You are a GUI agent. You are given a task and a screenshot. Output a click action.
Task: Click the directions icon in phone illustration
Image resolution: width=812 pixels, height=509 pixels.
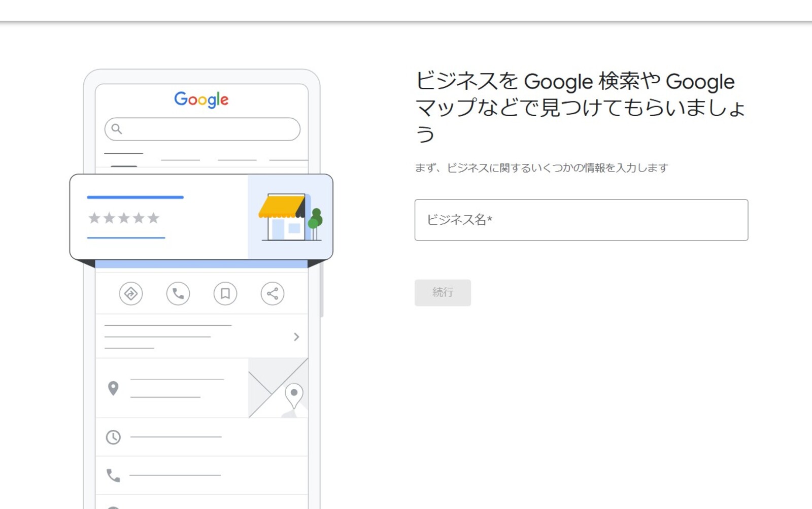coord(131,293)
